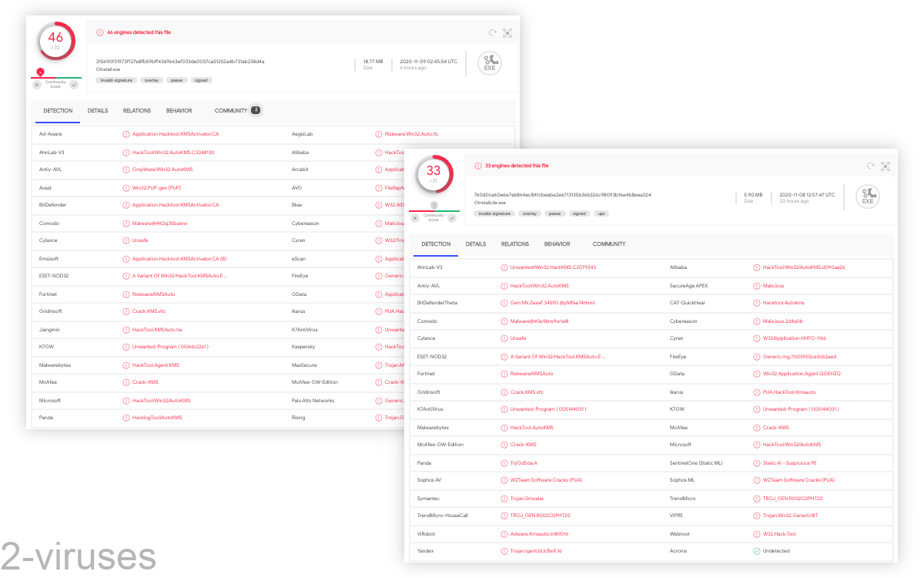Click the Unwanted-Program ( 004dc22a1 ) result
The width and height of the screenshot is (924, 578).
[x=170, y=347]
